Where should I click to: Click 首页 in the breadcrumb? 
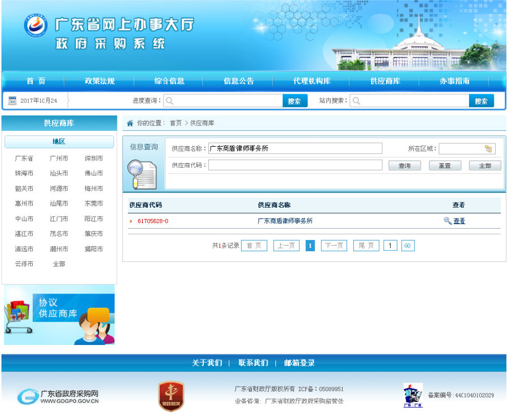tap(176, 123)
